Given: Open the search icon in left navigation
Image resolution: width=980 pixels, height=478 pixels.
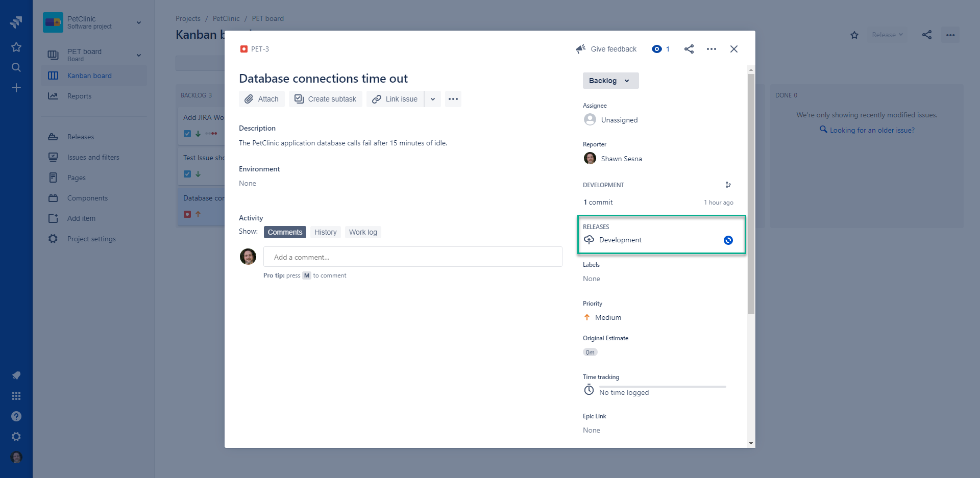Looking at the screenshot, I should [x=16, y=67].
